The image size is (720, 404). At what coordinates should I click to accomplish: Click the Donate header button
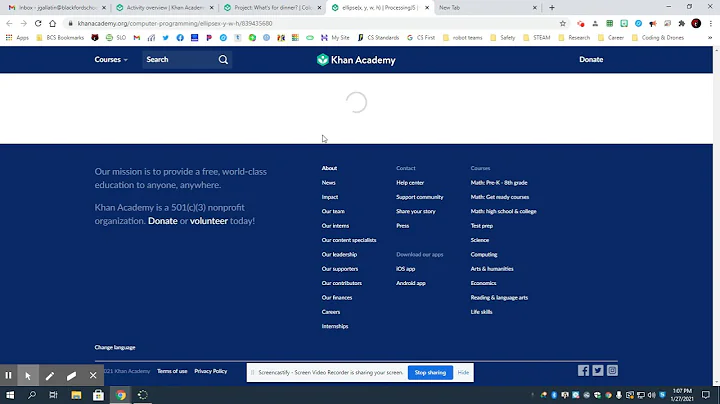tap(591, 60)
